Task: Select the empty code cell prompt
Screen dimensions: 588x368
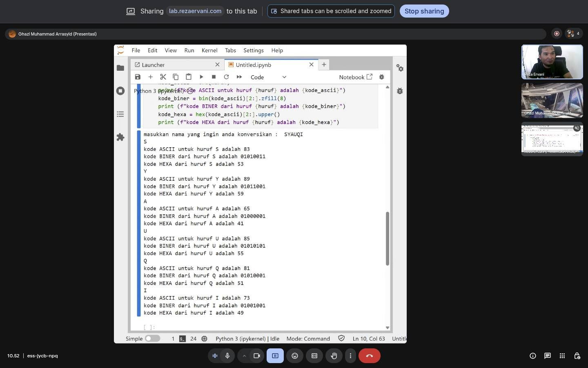Action: [149, 327]
